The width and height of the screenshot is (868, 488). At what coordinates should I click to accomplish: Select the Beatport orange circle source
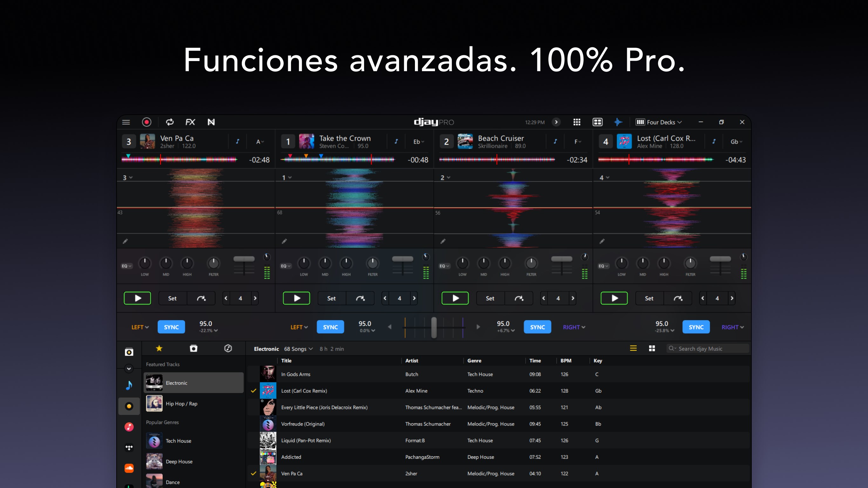pos(129,406)
